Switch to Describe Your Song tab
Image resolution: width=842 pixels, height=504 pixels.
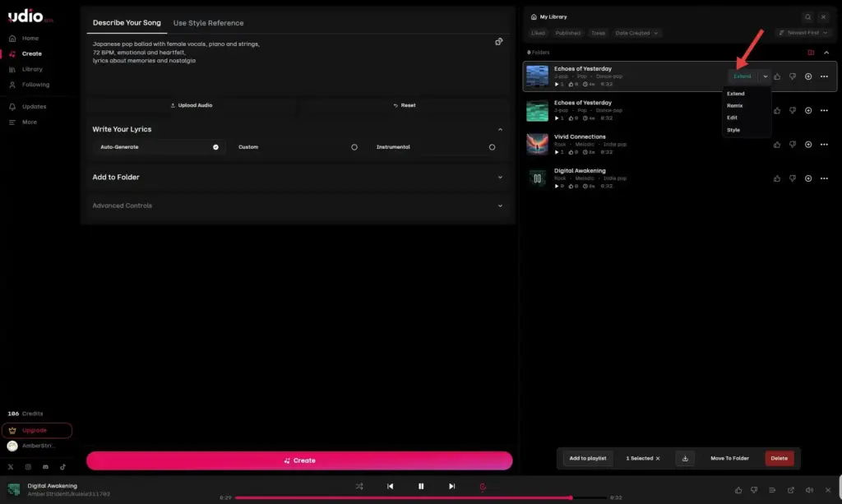(127, 23)
